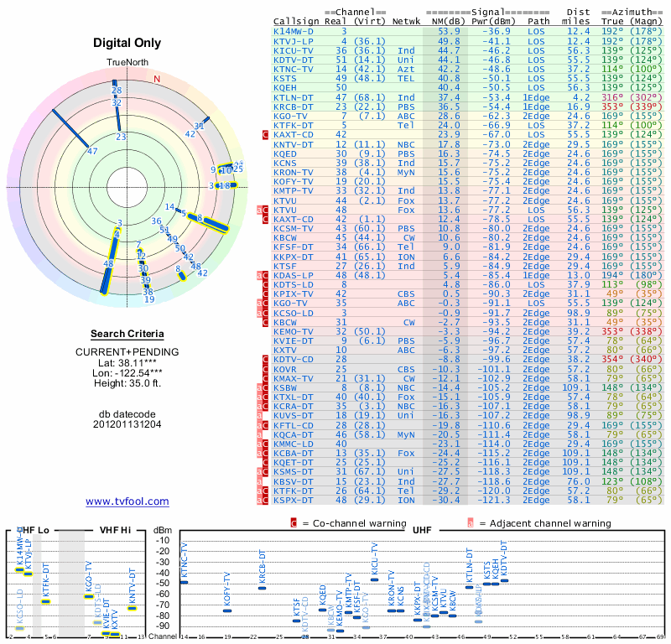The width and height of the screenshot is (671, 644).
Task: Click the KICU-TV callsign entry
Action: tap(294, 51)
